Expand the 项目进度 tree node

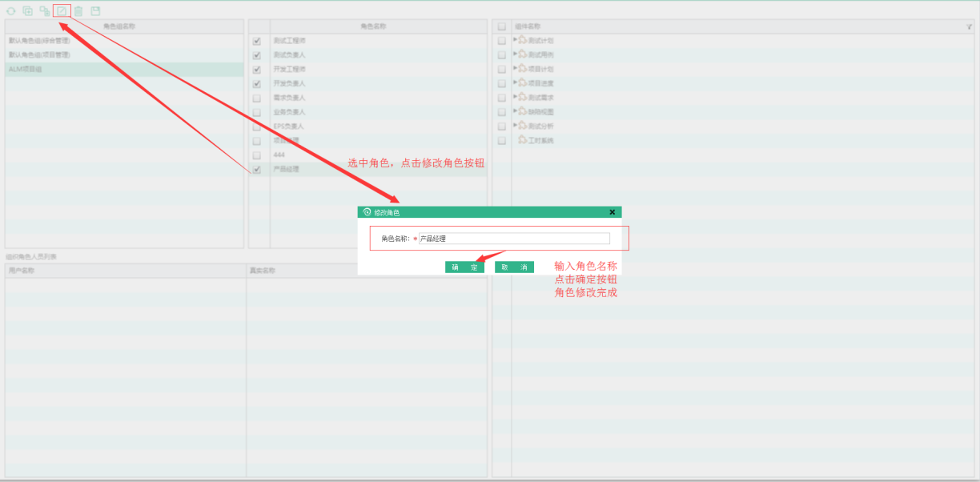click(x=515, y=82)
